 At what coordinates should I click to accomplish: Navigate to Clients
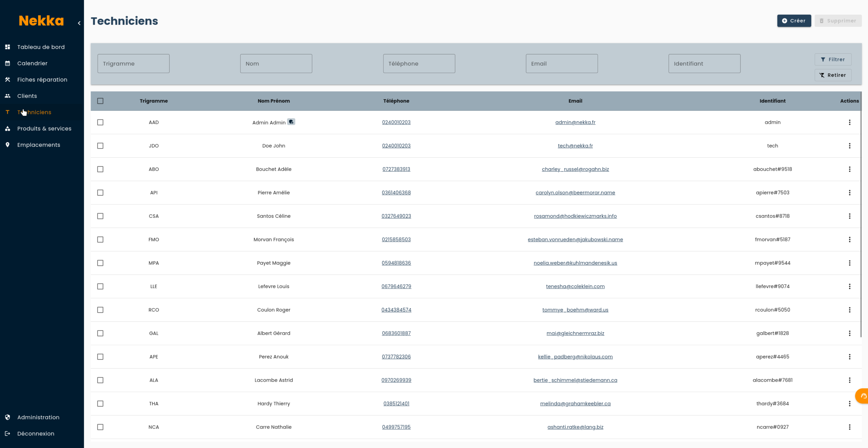pyautogui.click(x=27, y=96)
